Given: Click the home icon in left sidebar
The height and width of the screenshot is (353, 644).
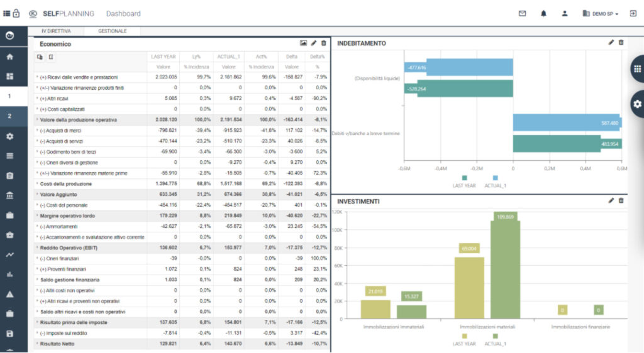Looking at the screenshot, I should pos(9,57).
